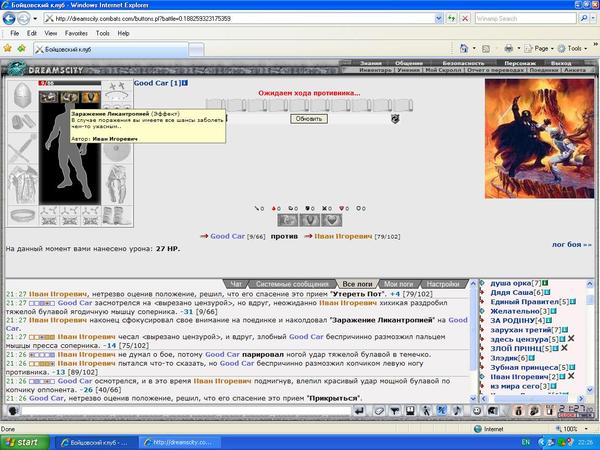Select the leg armor equipment slot

[117, 185]
